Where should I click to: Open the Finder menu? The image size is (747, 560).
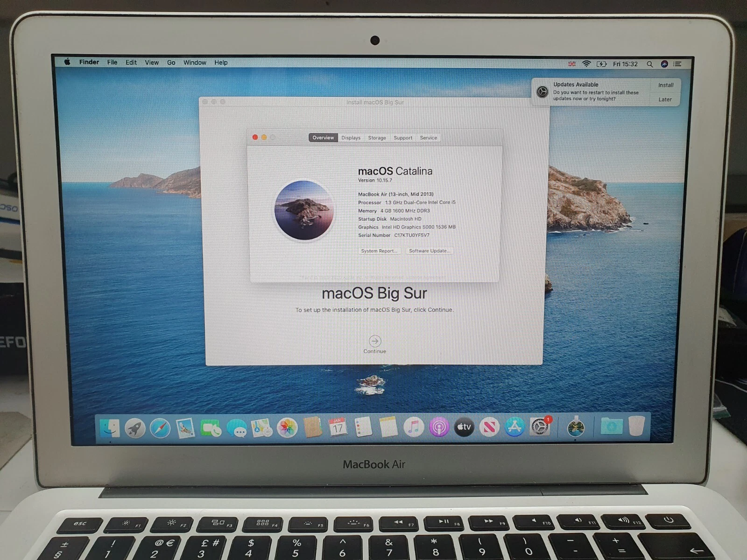coord(89,62)
